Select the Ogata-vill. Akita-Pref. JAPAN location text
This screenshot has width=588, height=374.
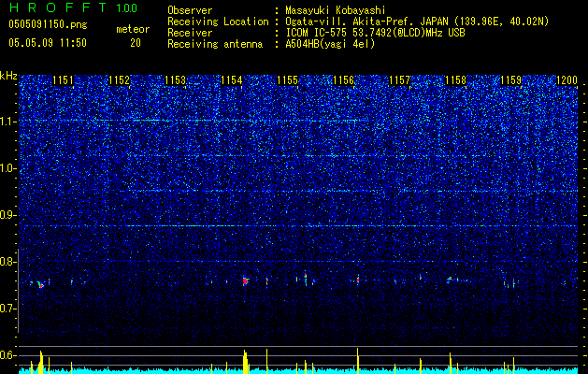pos(417,22)
